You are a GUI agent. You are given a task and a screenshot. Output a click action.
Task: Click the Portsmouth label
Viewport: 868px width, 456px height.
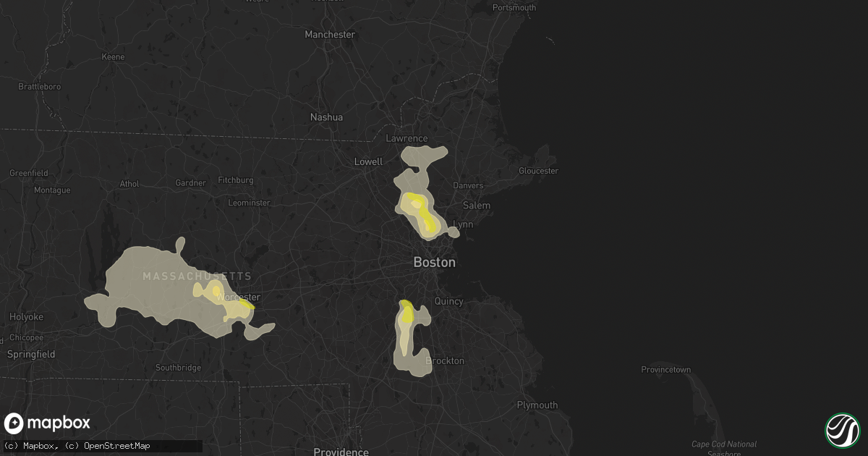click(514, 7)
